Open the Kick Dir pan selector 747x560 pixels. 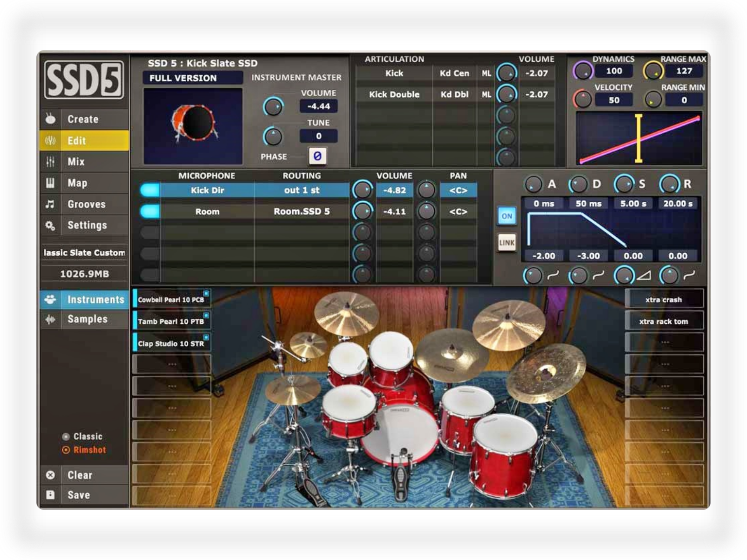458,191
